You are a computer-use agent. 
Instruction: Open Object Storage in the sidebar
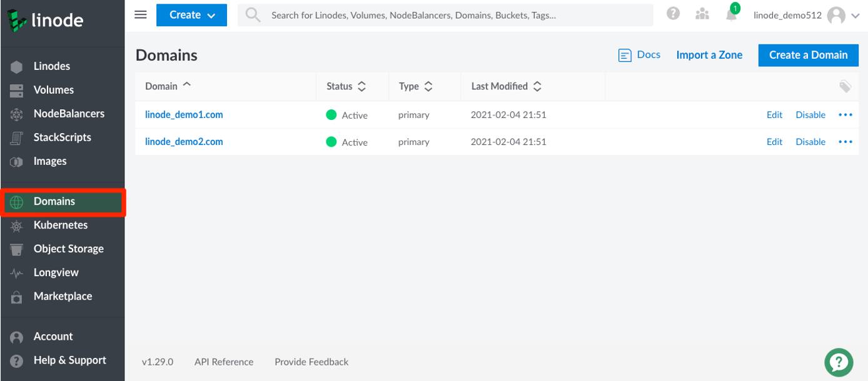[69, 249]
